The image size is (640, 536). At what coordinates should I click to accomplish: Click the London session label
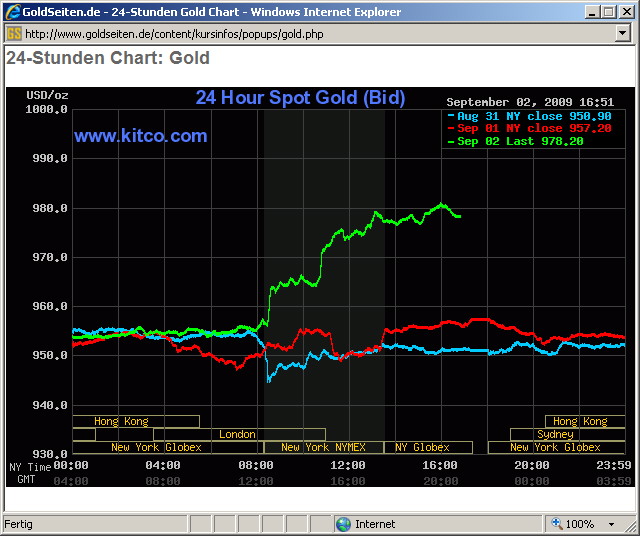pyautogui.click(x=237, y=434)
